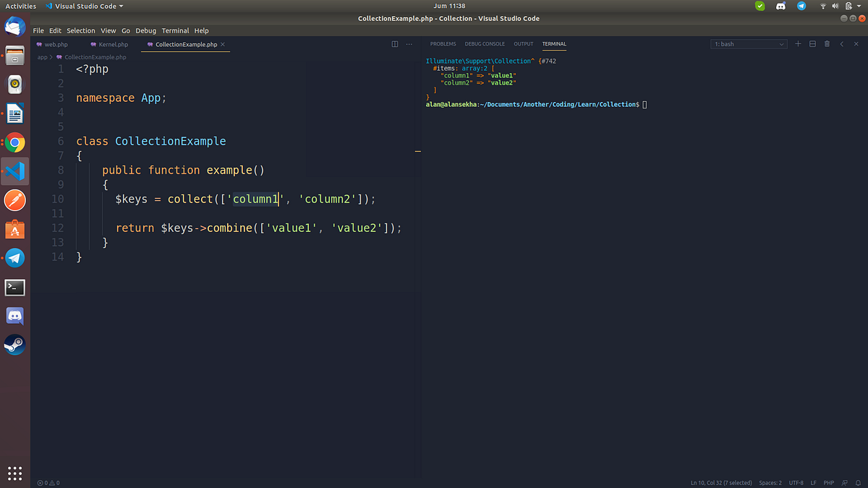The height and width of the screenshot is (488, 868).
Task: Open the Terminal menu
Action: (175, 30)
